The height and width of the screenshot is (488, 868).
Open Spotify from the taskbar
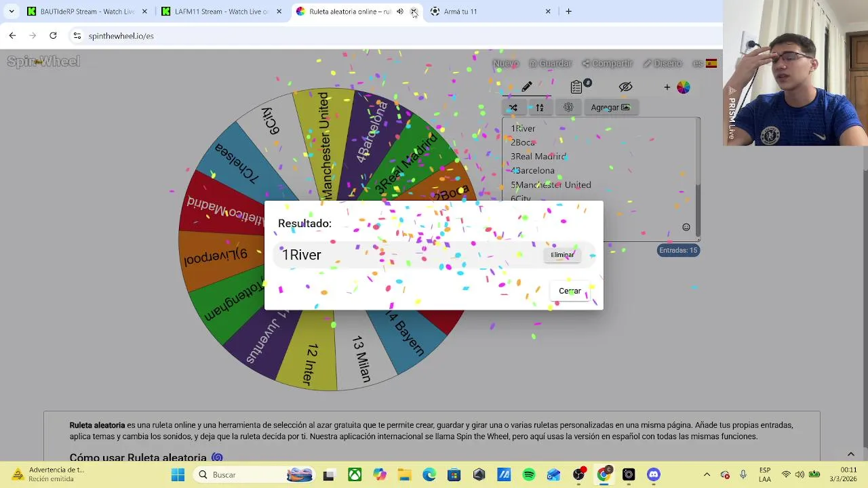[x=529, y=474]
